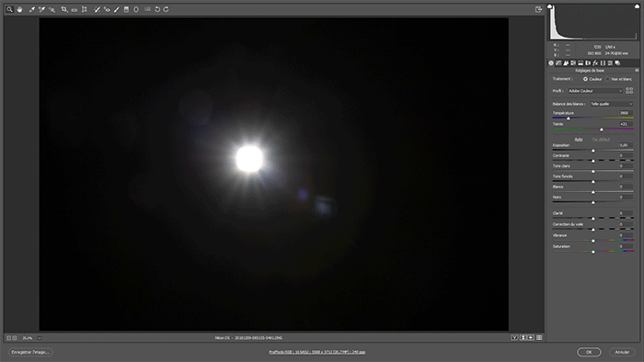Viewport: 644px width, 362px height.
Task: Click the Clarté slider handle
Action: pos(593,219)
